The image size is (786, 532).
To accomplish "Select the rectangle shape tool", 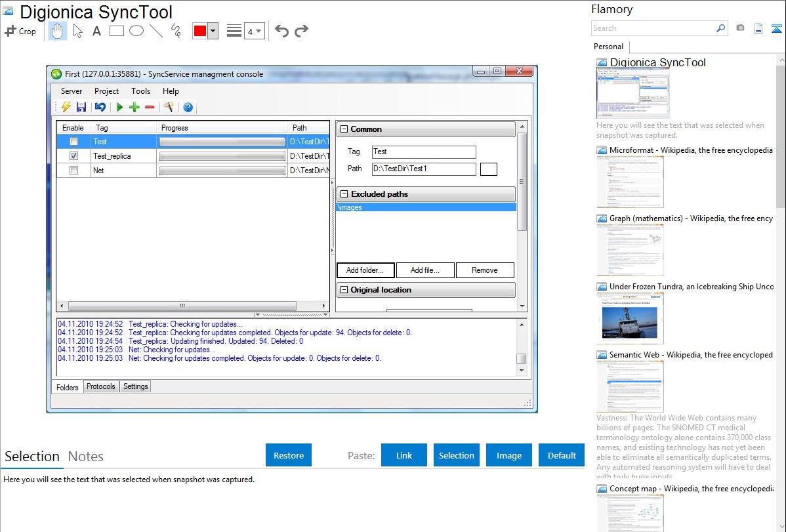I will pos(116,31).
